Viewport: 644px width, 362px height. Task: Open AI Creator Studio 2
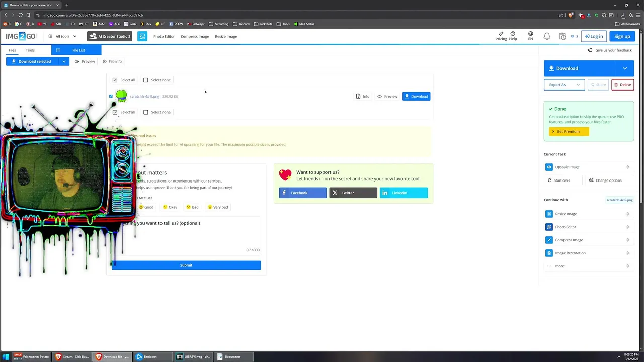(109, 36)
